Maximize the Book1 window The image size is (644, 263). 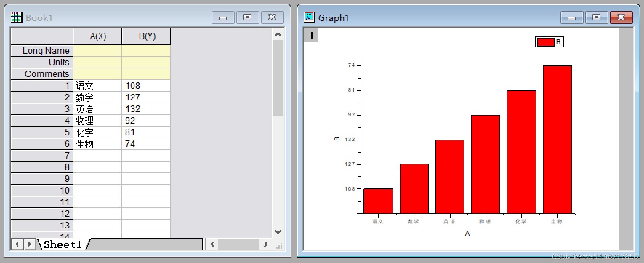point(247,17)
